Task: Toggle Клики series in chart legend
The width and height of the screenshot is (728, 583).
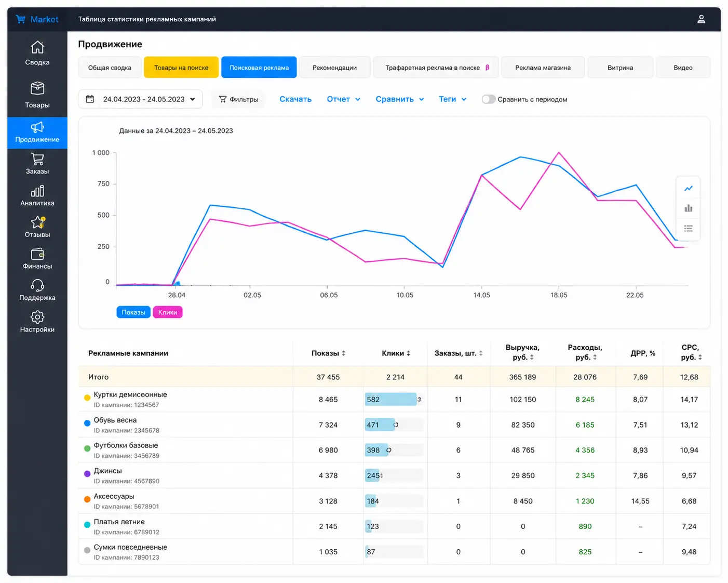Action: click(x=168, y=312)
